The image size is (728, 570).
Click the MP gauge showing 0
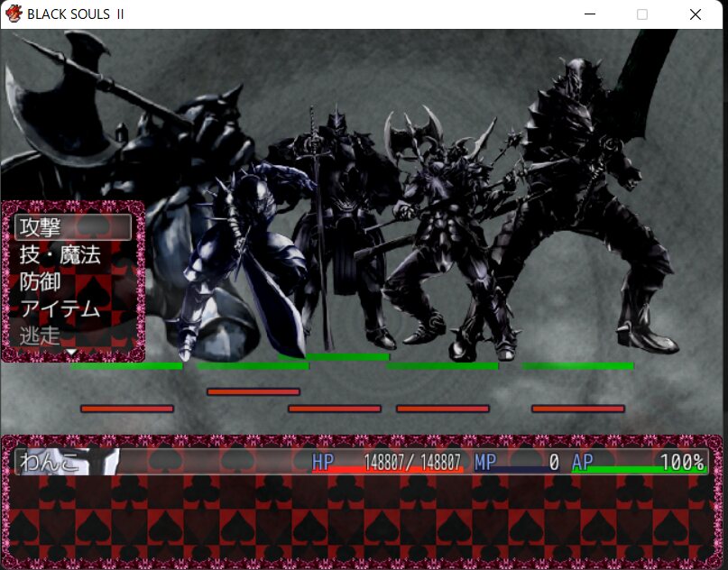pos(517,463)
